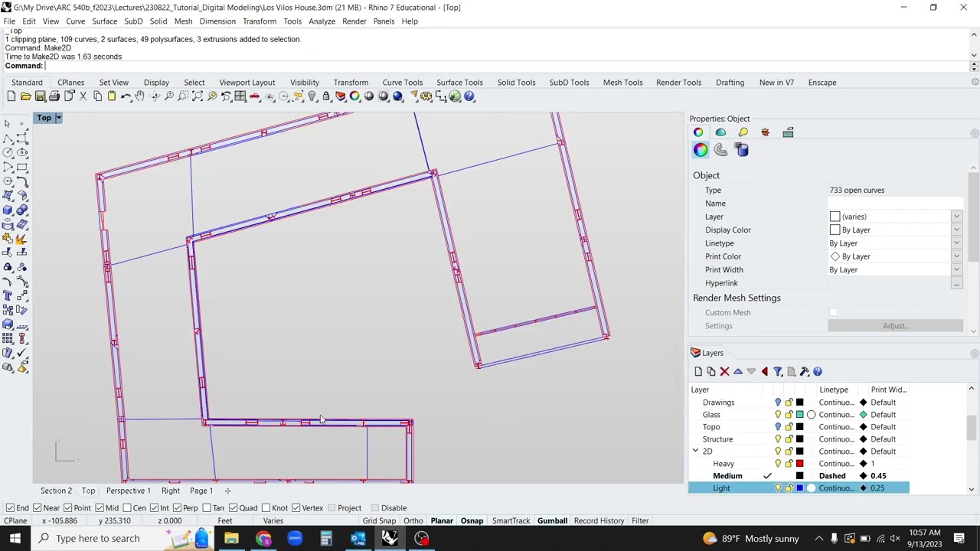Click the color wheel icon in Standard toolbar
Screen dimensions: 980x551
(354, 96)
